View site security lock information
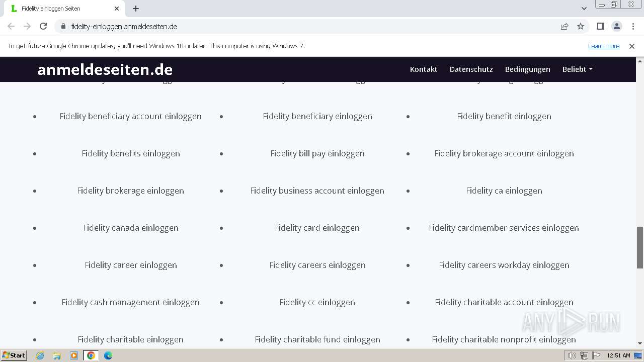Viewport: 644px width, 362px height. (x=63, y=26)
